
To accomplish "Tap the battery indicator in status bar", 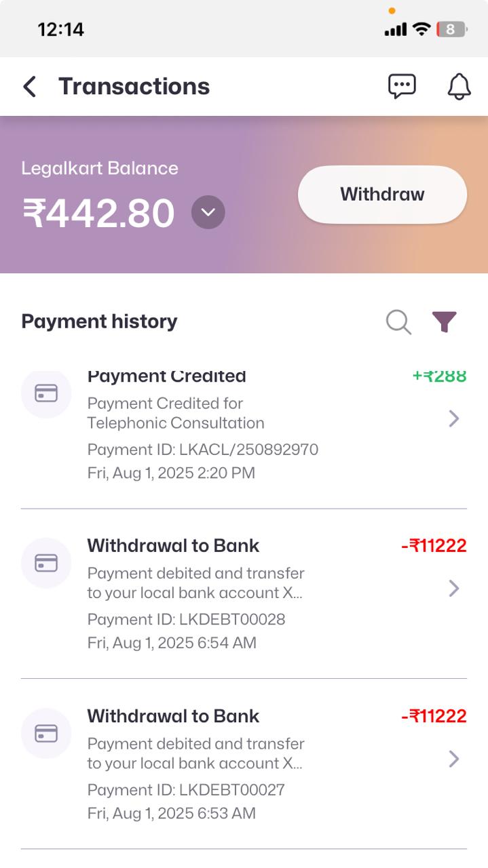I will click(x=452, y=29).
